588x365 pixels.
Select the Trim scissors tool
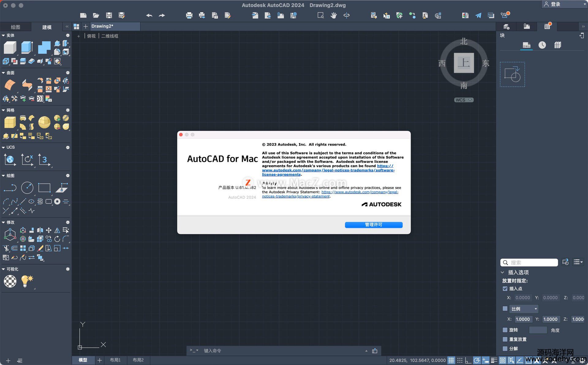[6, 248]
